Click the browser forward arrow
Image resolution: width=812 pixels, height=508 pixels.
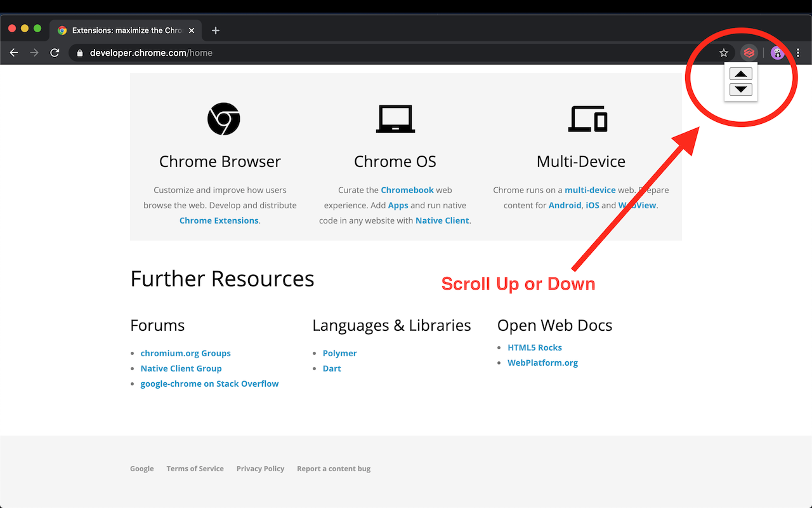click(x=34, y=53)
